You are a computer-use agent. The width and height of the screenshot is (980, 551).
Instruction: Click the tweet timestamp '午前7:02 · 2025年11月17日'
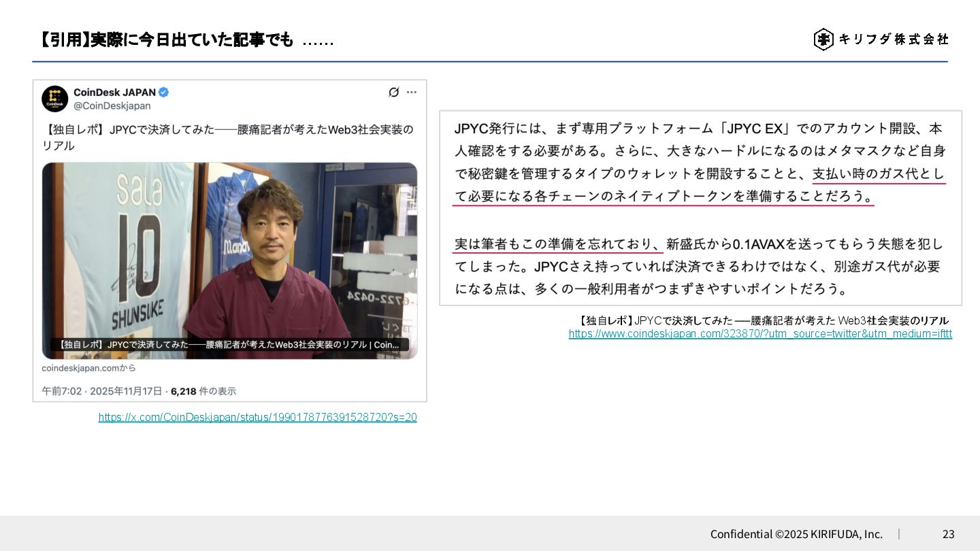pos(102,391)
